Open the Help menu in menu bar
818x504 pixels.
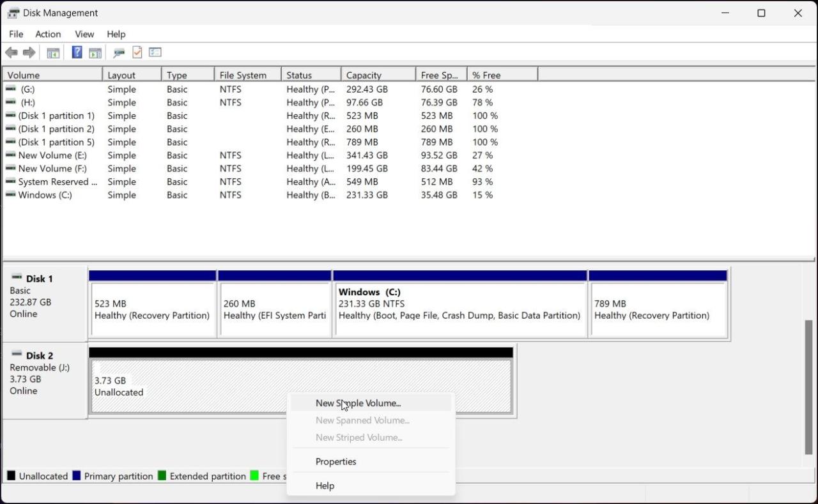(116, 34)
